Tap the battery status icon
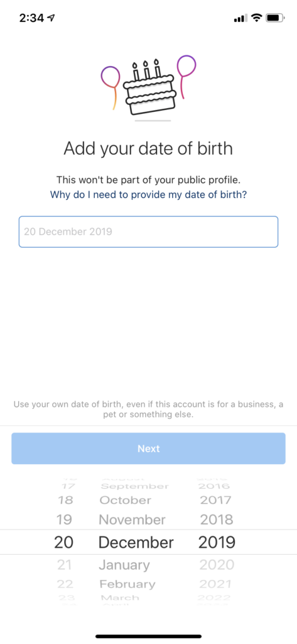 click(274, 18)
